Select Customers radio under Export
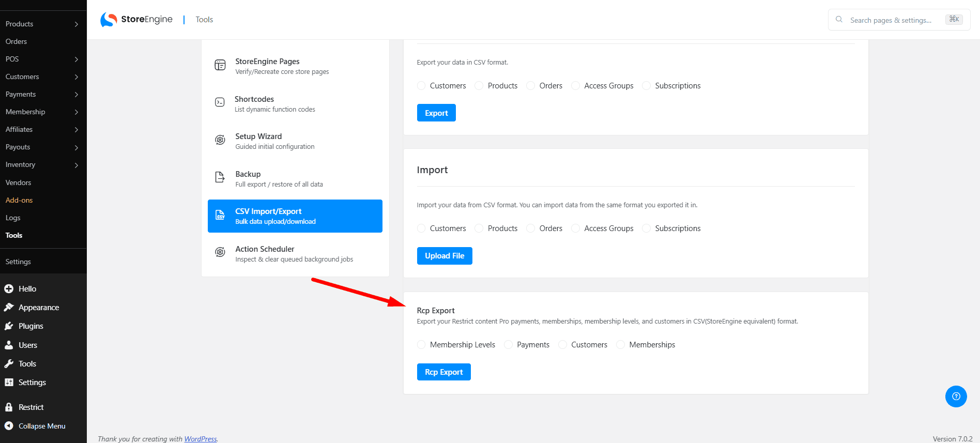 [x=421, y=86]
